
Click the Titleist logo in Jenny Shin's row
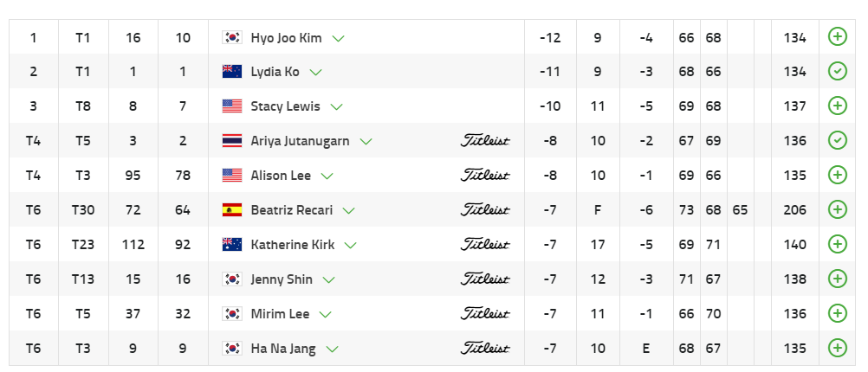484,279
